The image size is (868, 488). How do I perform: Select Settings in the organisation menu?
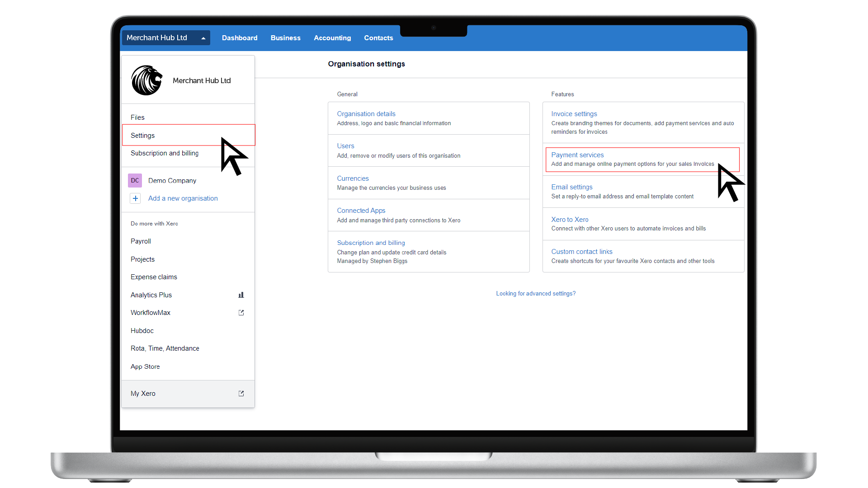(188, 135)
